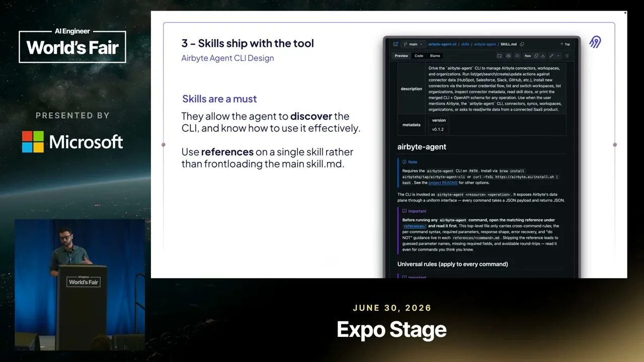Click the folder icon in file toolbar
The width and height of the screenshot is (644, 362).
pos(500,56)
